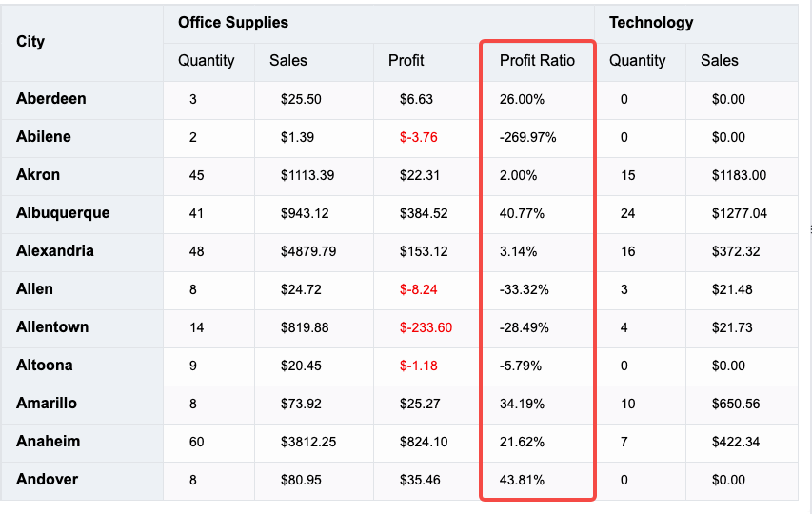Click Allentown's red $-233.60 profit value
Viewport: 812px width, 514px height.
[x=426, y=327]
